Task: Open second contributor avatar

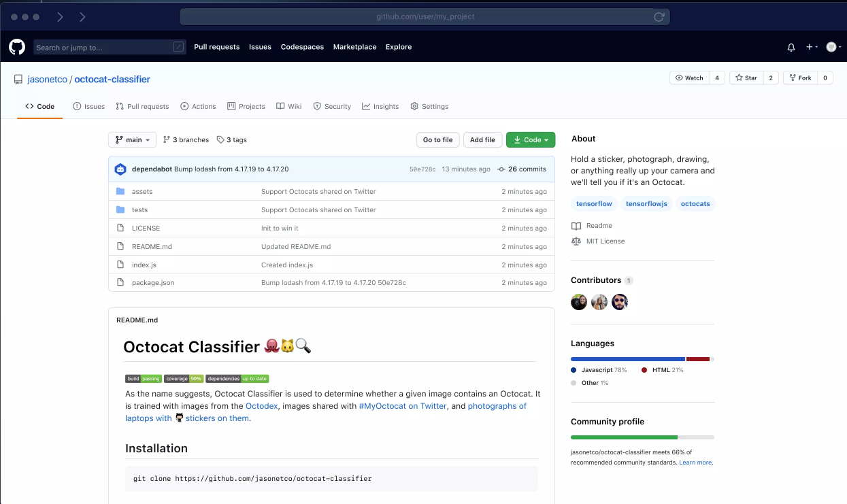Action: coord(599,302)
